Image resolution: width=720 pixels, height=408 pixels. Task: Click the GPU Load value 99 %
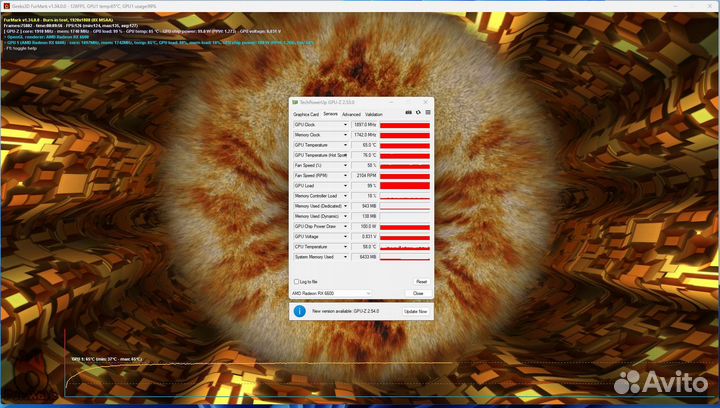coord(365,186)
